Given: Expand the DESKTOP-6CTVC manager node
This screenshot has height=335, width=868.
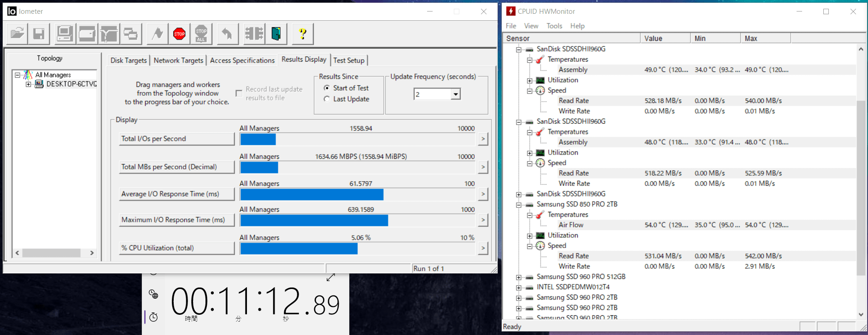Looking at the screenshot, I should (29, 84).
